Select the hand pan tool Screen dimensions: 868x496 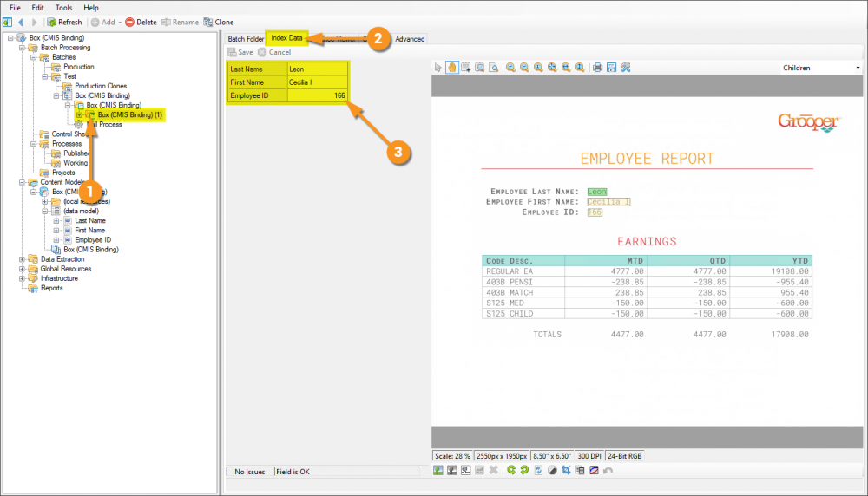point(452,68)
